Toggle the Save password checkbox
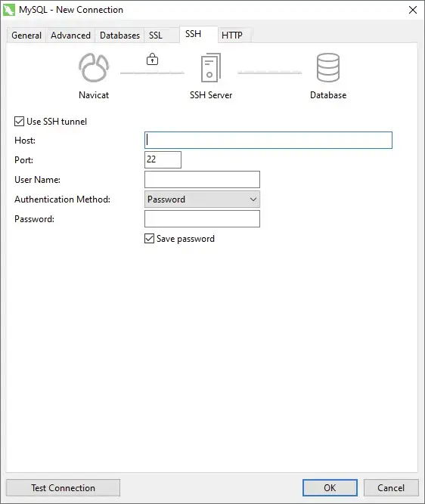Image resolution: width=425 pixels, height=504 pixels. click(x=149, y=239)
